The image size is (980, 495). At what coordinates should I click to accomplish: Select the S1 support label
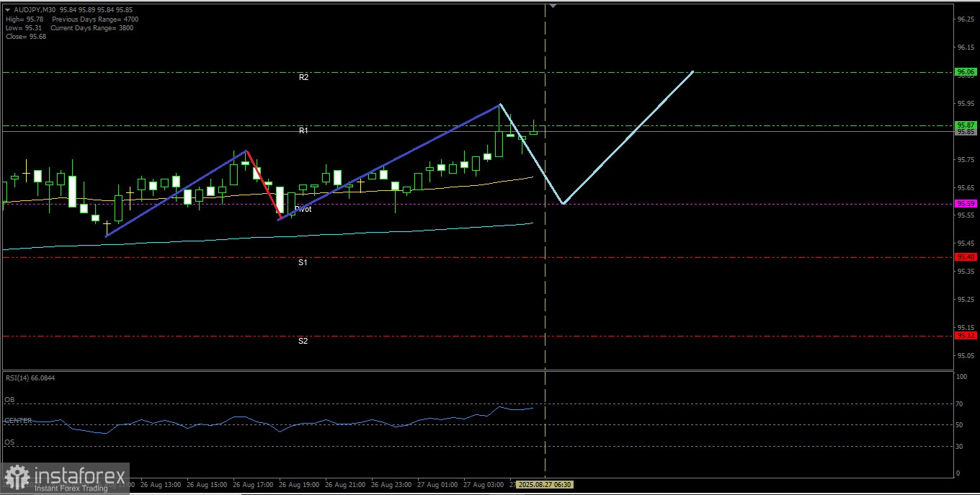(x=303, y=262)
